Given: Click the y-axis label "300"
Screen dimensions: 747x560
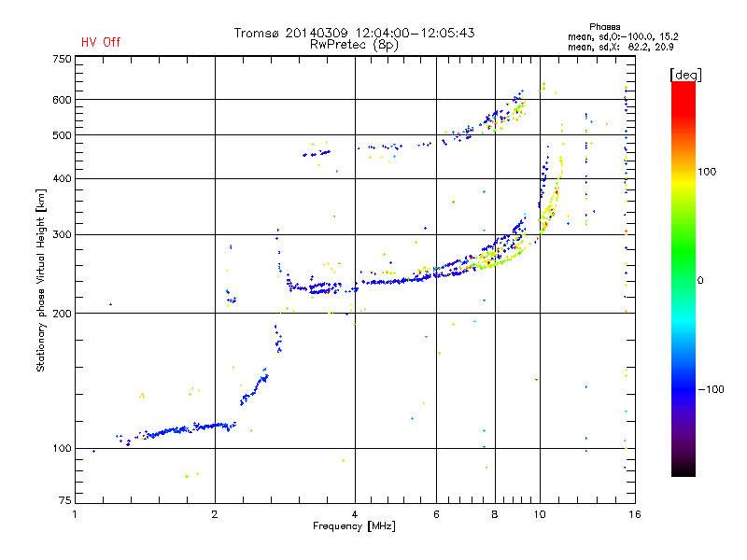Looking at the screenshot, I should point(62,235).
